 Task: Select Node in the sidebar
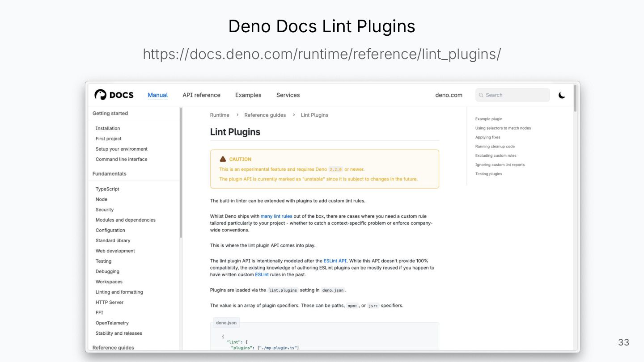click(102, 199)
